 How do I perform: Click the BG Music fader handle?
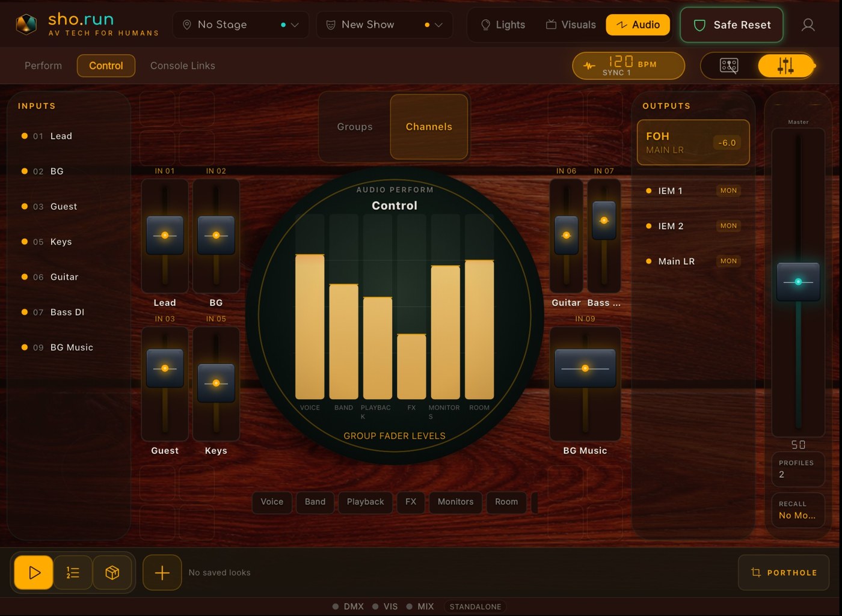[x=585, y=368]
